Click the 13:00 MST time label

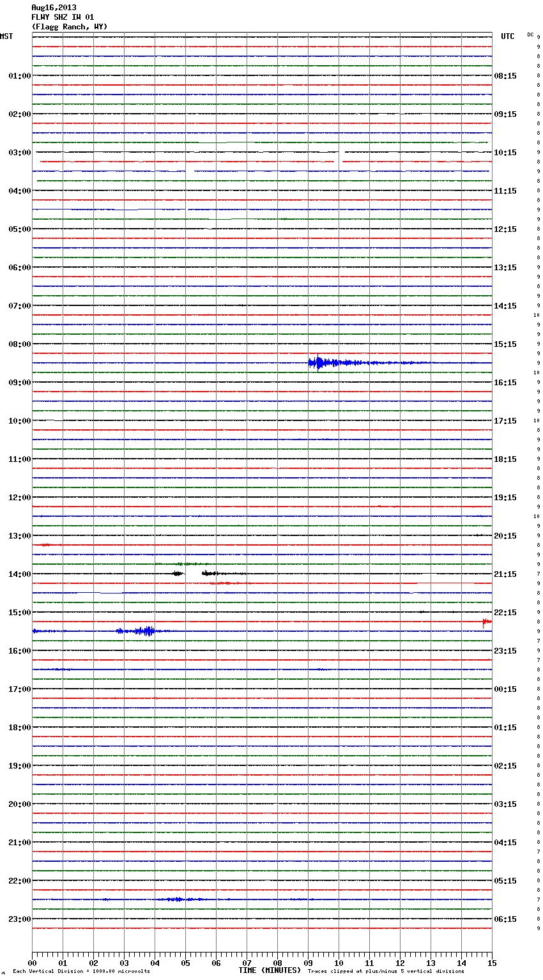(19, 536)
